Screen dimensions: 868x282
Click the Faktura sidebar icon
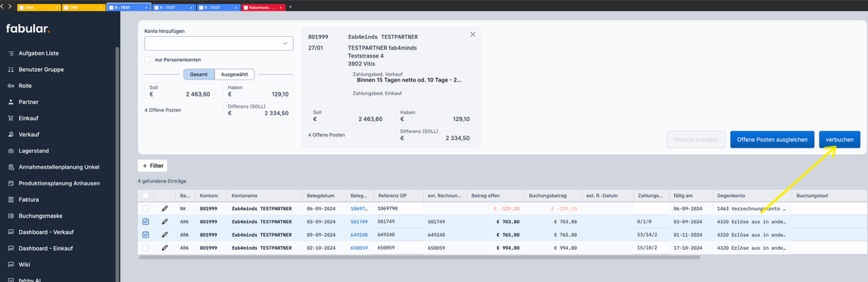coord(11,200)
